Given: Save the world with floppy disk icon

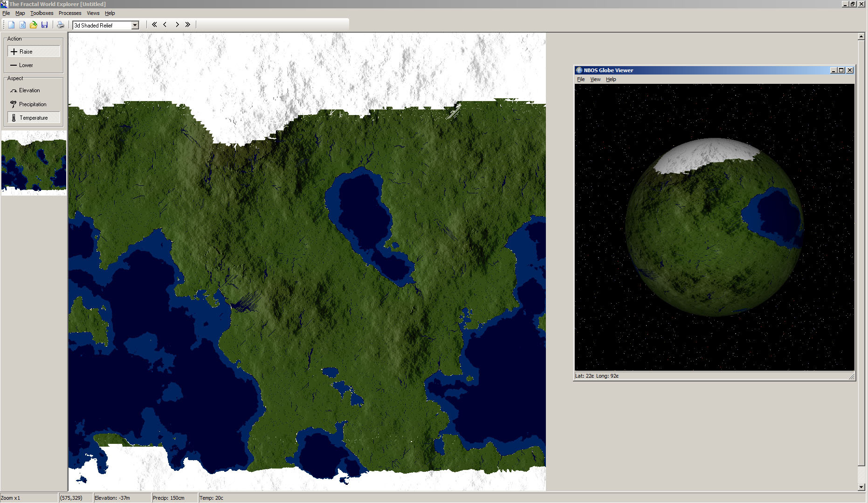Looking at the screenshot, I should pyautogui.click(x=45, y=25).
